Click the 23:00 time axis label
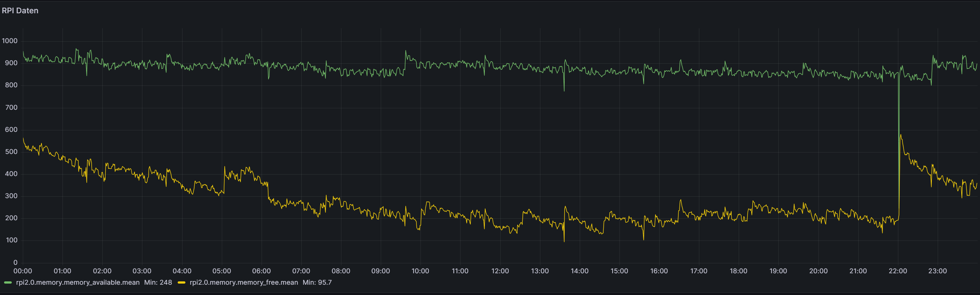Viewport: 980px width, 295px height. tap(937, 271)
